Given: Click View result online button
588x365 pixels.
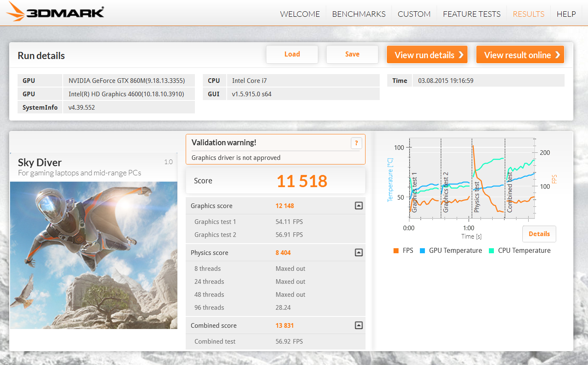Looking at the screenshot, I should click(520, 55).
